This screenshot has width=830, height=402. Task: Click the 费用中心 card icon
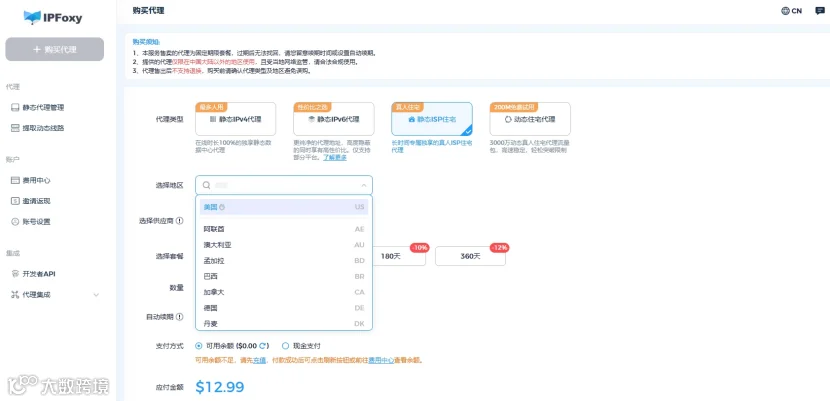click(x=15, y=181)
